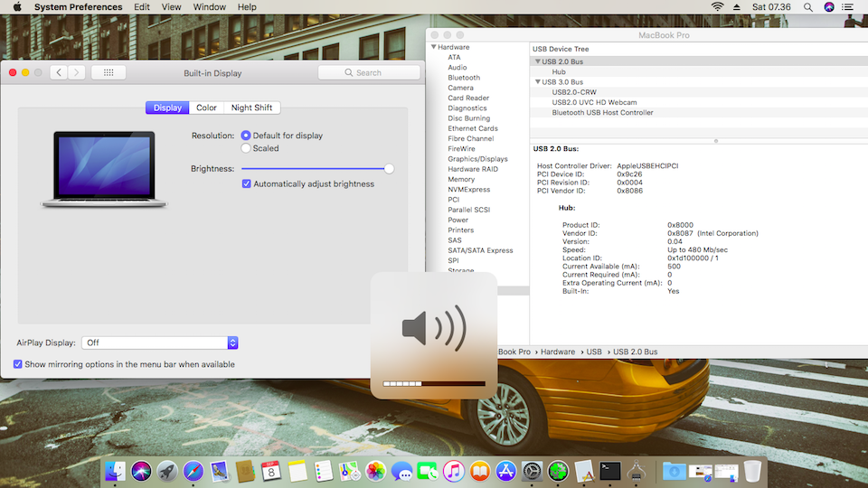Open Terminal from the dock
868x488 pixels.
(x=610, y=471)
